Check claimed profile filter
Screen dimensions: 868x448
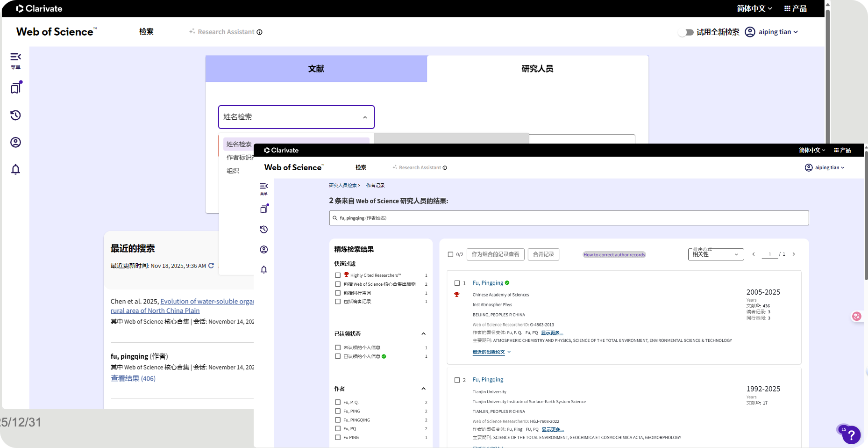coord(338,356)
